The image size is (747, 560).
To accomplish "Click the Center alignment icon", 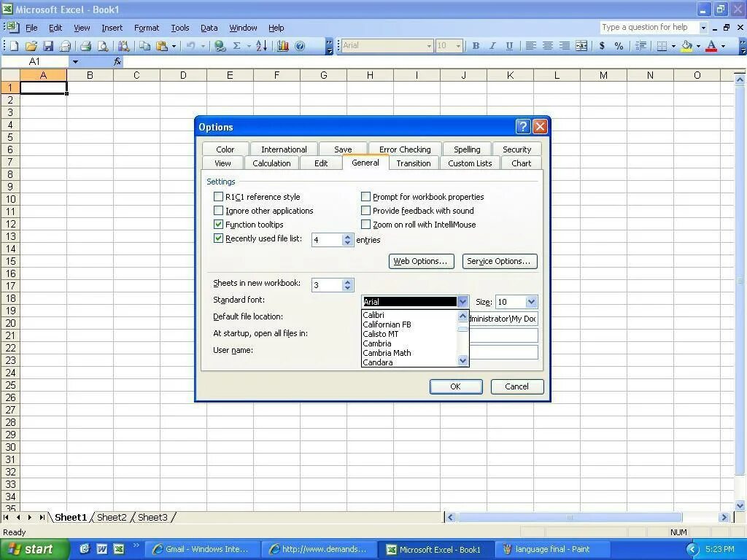I will (548, 46).
